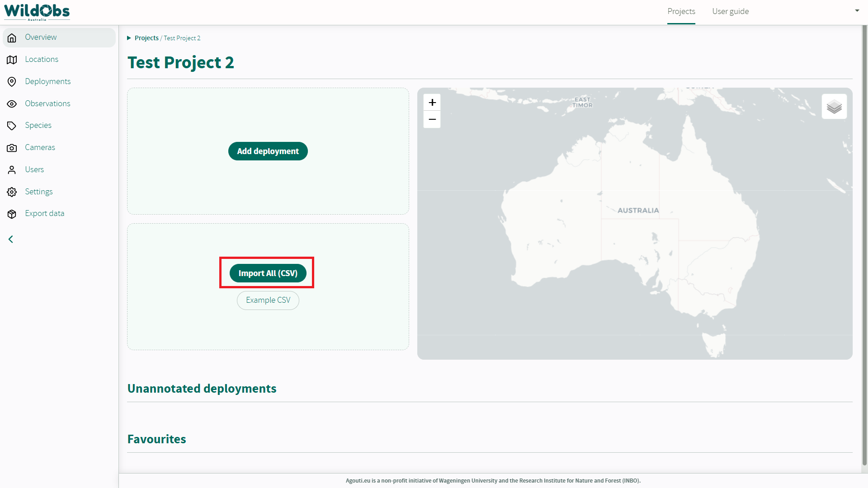Open Locations via the map icon
Screen dimensions: 868x488
12,60
